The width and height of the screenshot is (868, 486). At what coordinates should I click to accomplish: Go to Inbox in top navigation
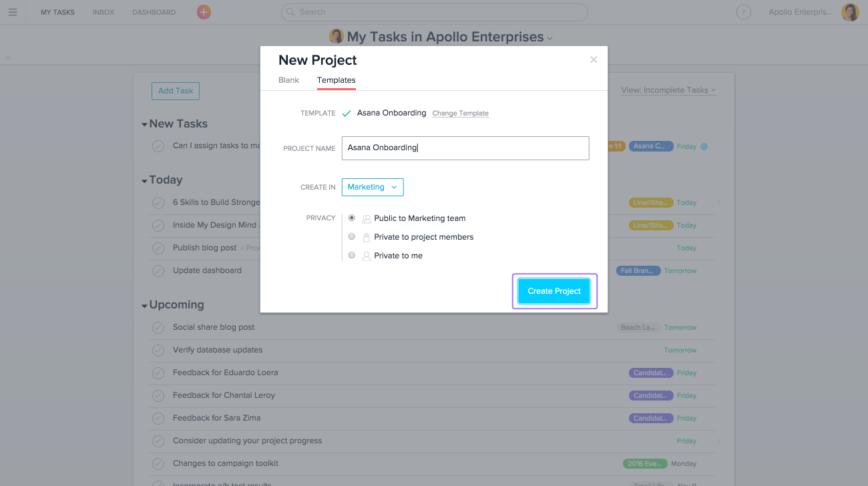103,12
